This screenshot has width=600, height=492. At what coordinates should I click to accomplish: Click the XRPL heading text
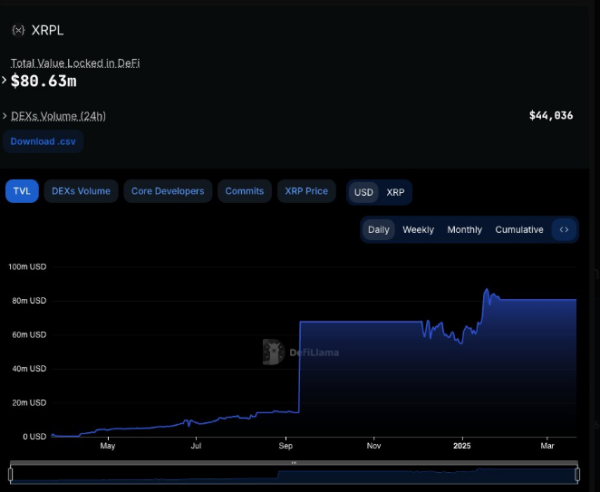point(47,30)
